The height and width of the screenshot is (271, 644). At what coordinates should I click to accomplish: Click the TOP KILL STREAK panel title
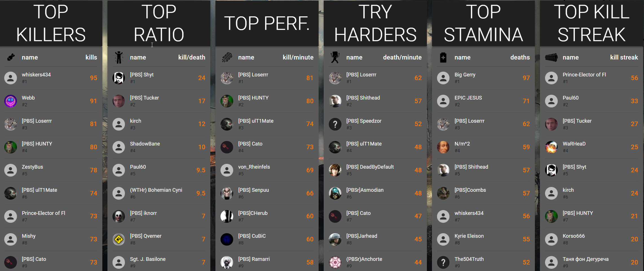point(592,23)
